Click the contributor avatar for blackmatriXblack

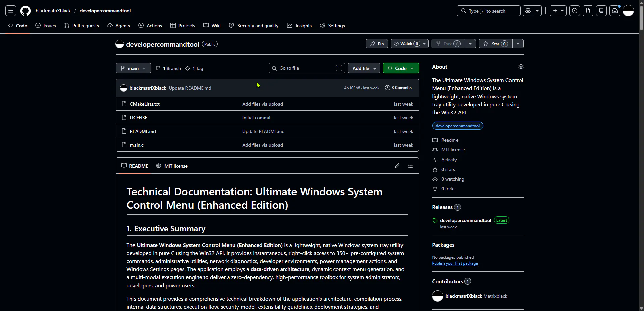tap(438, 296)
